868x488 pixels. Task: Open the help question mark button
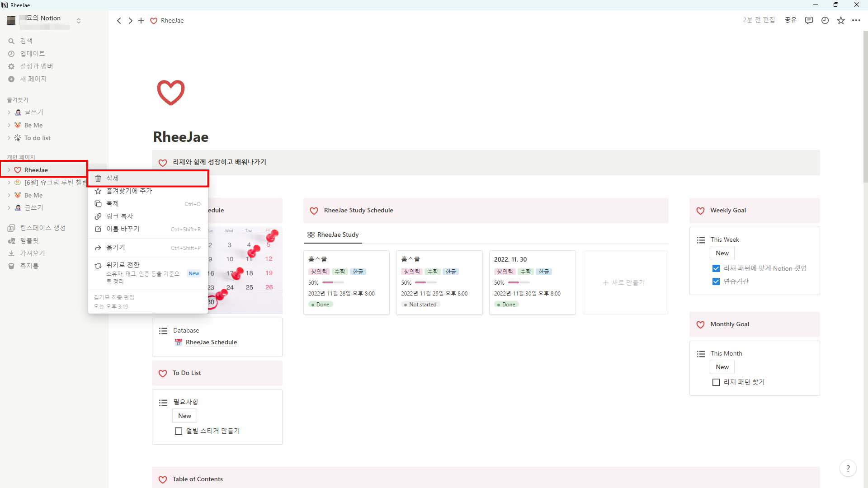[848, 468]
